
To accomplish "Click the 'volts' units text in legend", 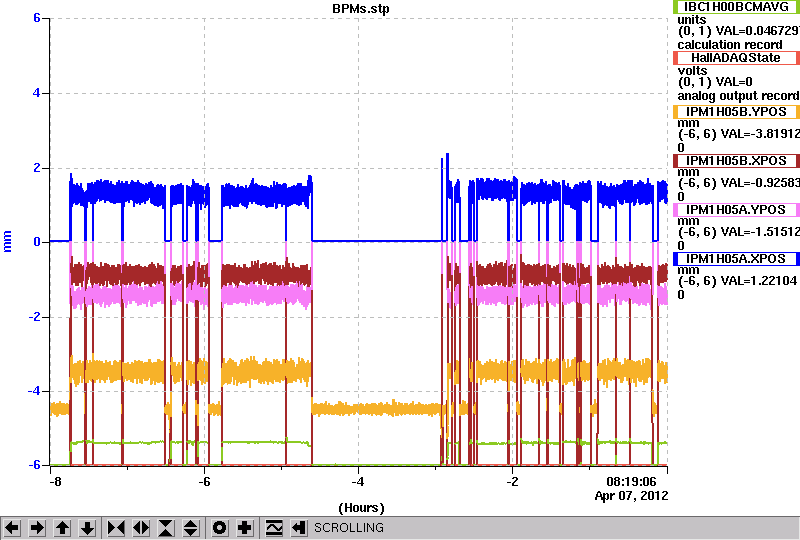I will (x=692, y=70).
